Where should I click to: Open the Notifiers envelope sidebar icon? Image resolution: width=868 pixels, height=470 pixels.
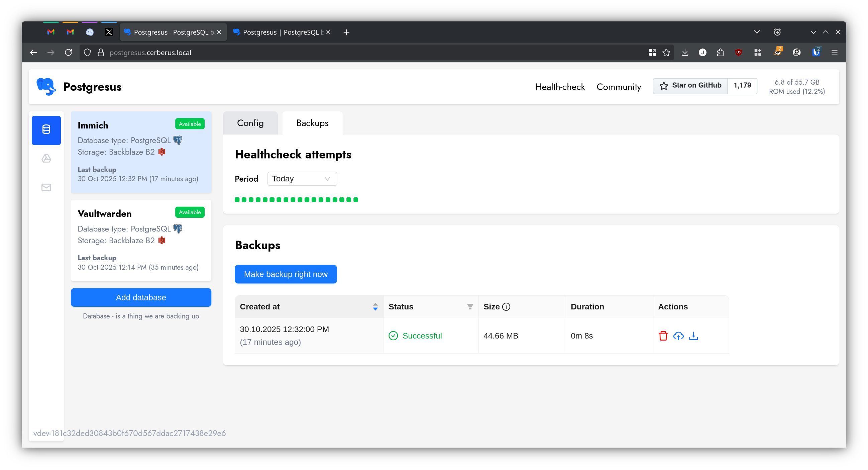[46, 187]
